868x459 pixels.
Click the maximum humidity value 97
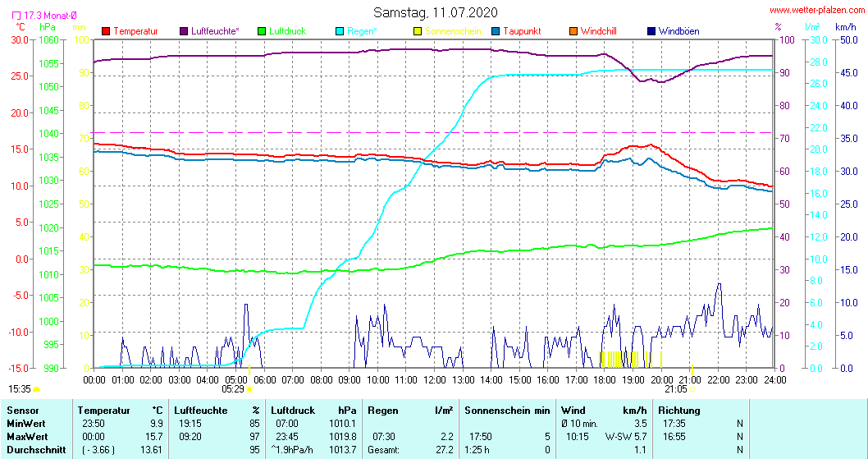coord(254,437)
